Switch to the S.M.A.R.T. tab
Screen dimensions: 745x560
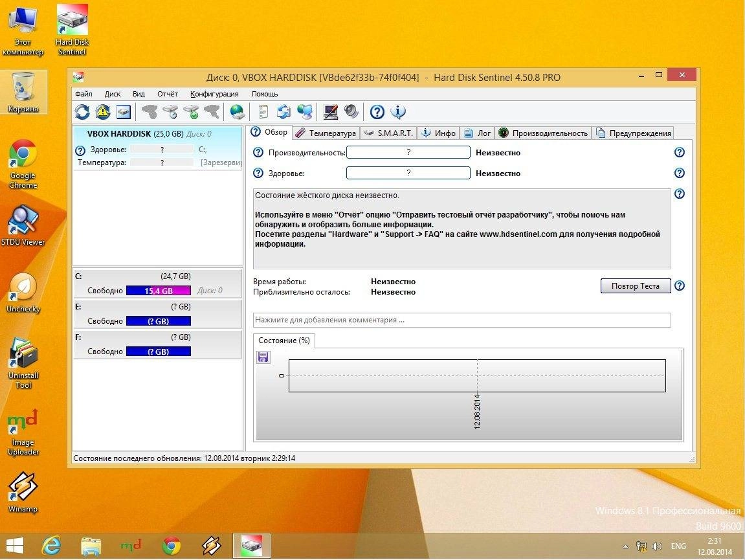[x=388, y=133]
